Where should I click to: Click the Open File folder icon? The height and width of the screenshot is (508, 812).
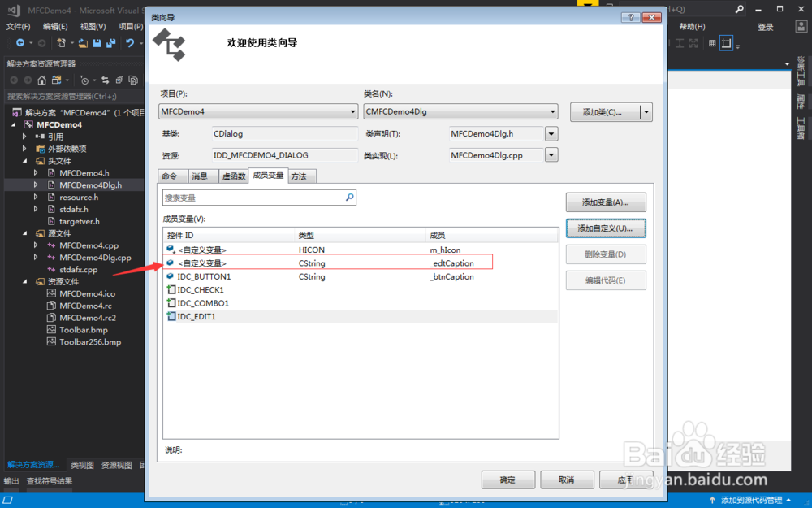click(x=83, y=43)
